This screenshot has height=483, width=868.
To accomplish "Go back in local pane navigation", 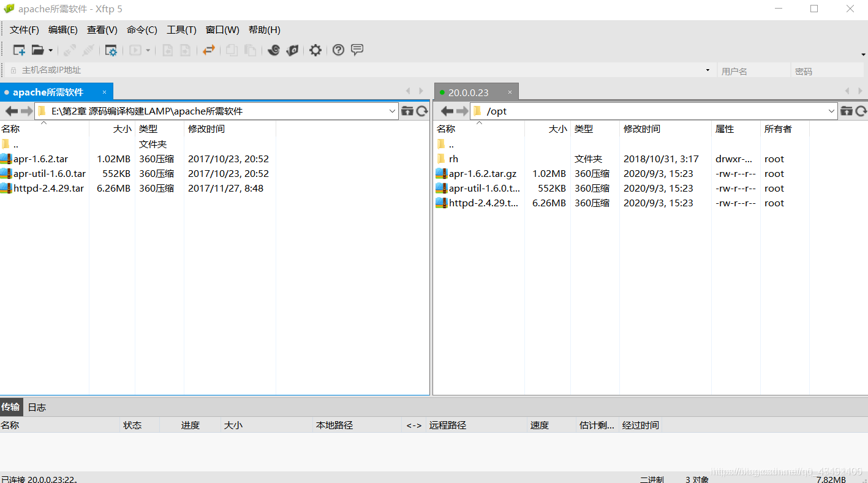I will 11,111.
